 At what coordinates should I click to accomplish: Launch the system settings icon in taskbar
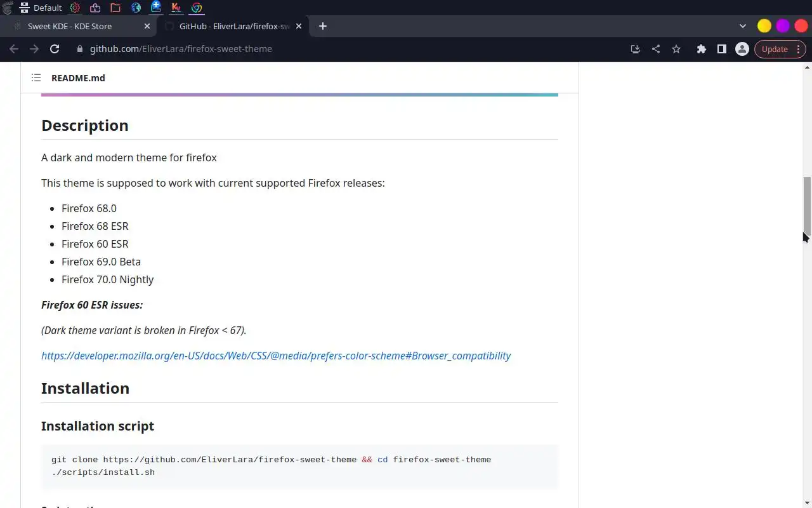(x=75, y=8)
